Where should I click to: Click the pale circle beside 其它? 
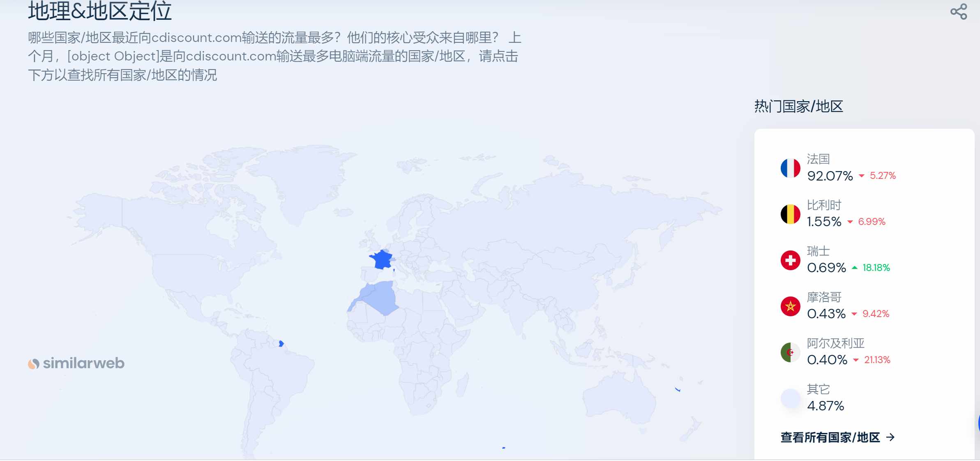point(790,398)
